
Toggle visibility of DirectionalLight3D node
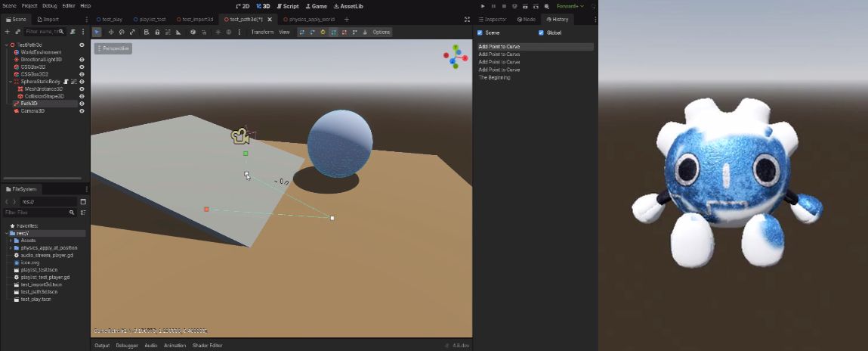82,60
